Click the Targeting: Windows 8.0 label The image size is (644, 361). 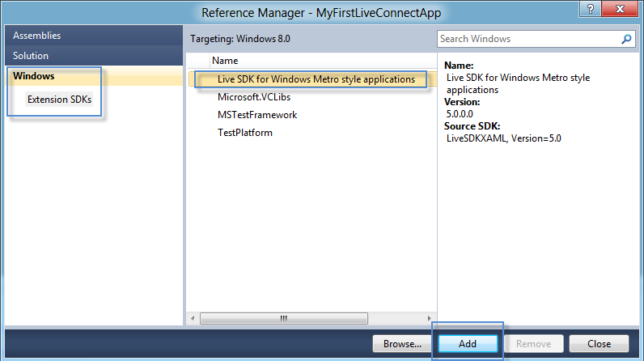pos(240,39)
